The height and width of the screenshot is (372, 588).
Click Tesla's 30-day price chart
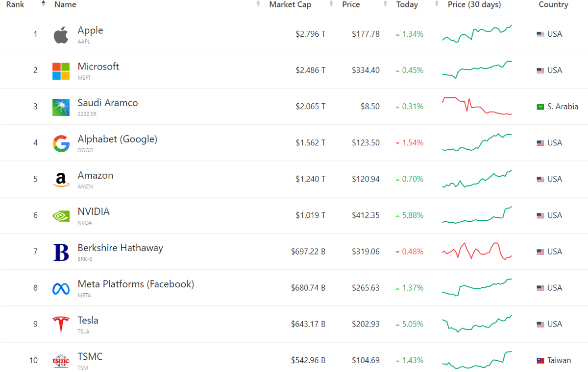pyautogui.click(x=477, y=324)
